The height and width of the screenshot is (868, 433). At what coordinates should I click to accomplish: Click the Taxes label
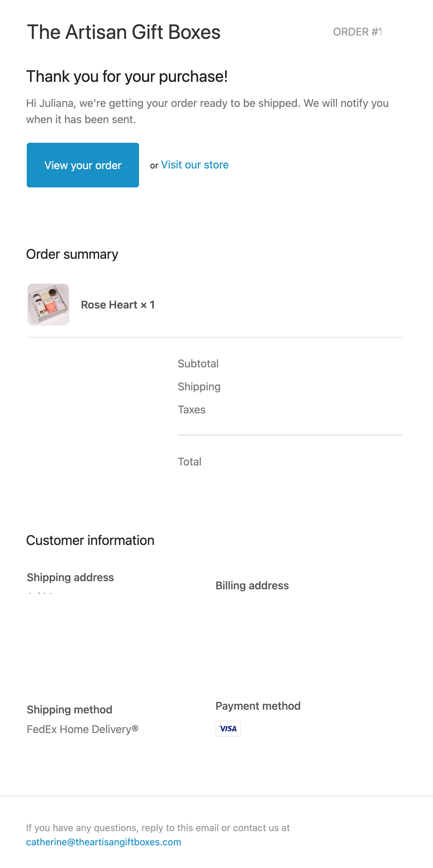(x=192, y=410)
